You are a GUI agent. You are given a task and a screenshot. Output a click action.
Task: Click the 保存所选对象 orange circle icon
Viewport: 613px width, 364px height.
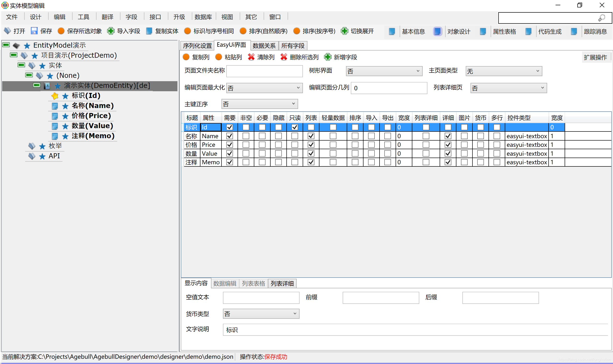61,31
